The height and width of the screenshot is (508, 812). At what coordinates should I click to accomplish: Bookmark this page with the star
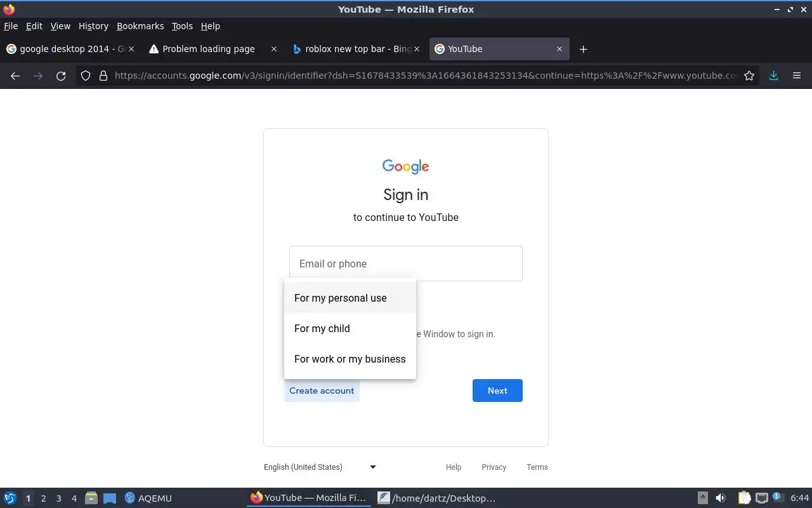(x=749, y=76)
